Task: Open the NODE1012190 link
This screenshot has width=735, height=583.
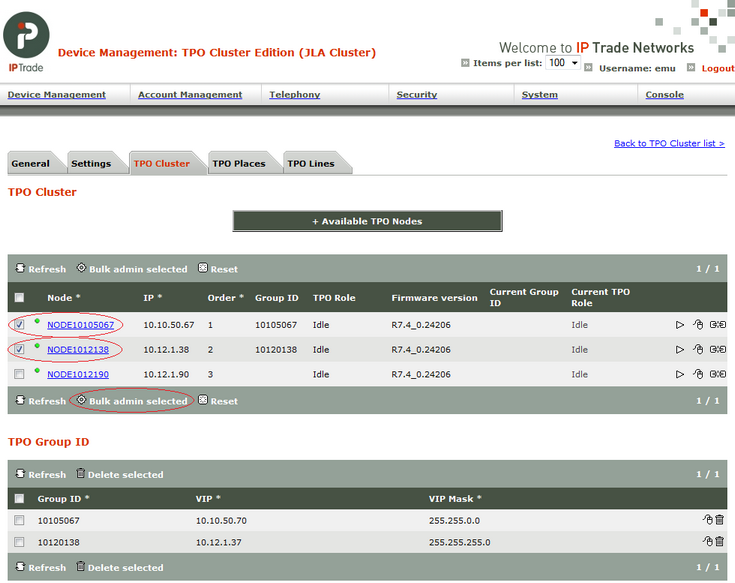Action: 78,374
